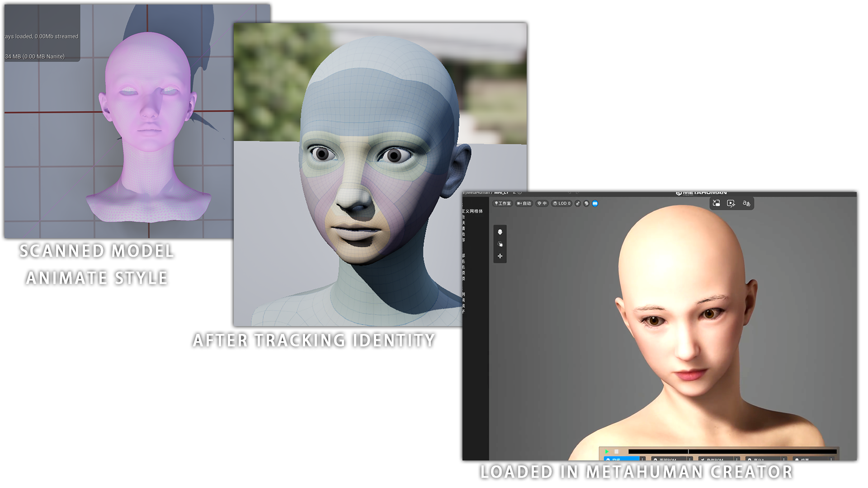
Task: Click the aあ language translate icon
Action: click(746, 203)
